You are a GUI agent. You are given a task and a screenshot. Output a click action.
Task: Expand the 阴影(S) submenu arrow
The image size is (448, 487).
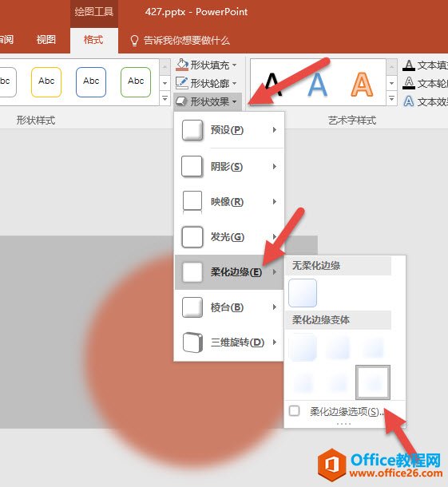pyautogui.click(x=275, y=167)
